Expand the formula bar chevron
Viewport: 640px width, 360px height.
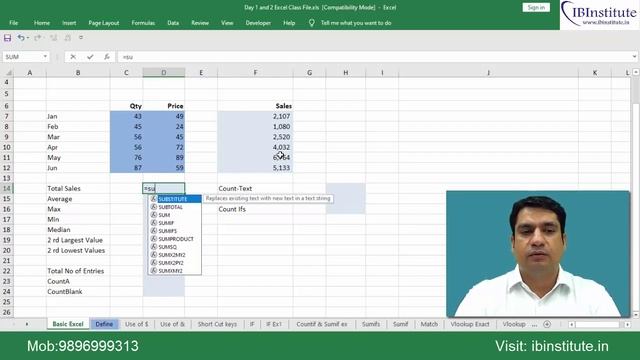click(x=634, y=57)
